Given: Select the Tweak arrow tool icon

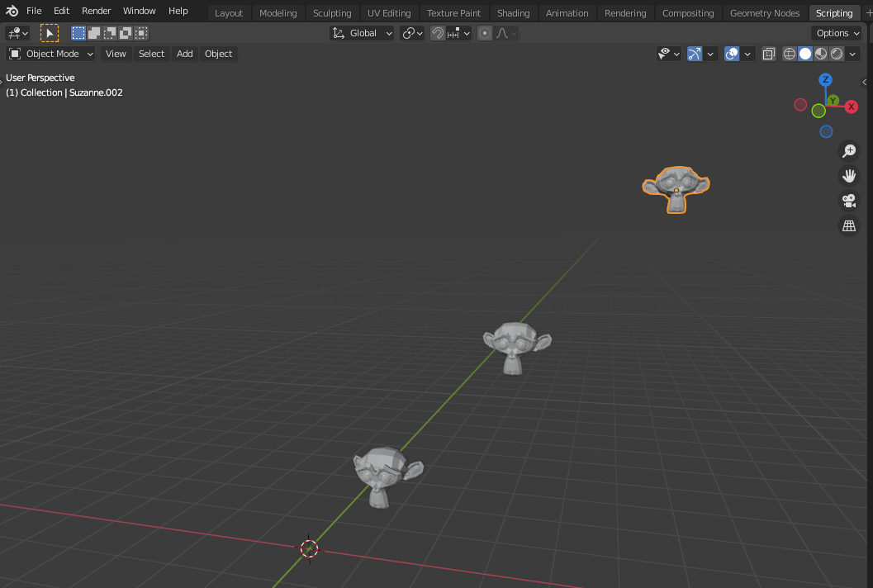Looking at the screenshot, I should point(50,33).
